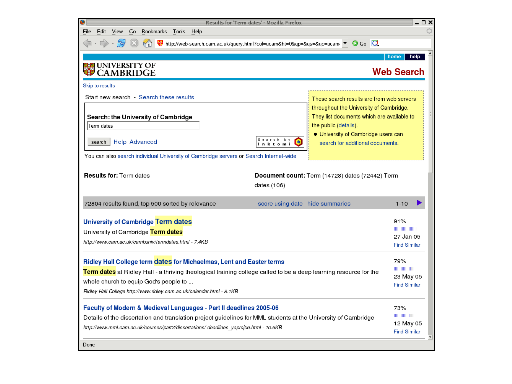The image size is (512, 384).
Task: Open the address bar history dropdown arrow
Action: click(x=345, y=43)
